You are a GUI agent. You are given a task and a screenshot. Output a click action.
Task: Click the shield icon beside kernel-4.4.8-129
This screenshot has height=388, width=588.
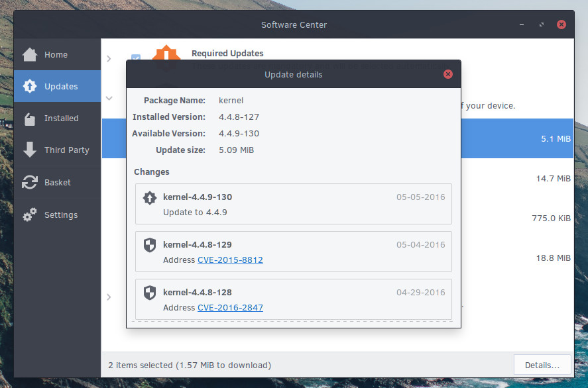(x=150, y=245)
